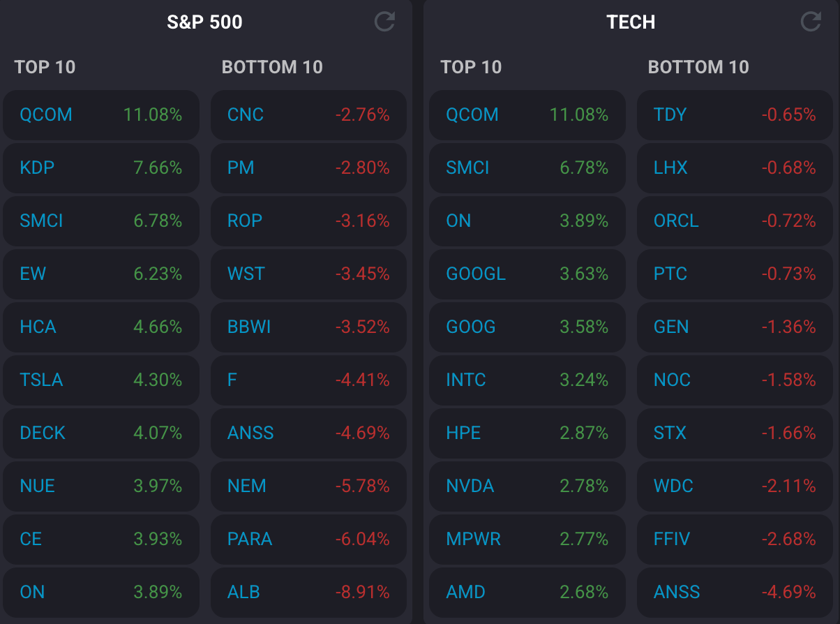840x624 pixels.
Task: Open the MPWR ticker
Action: pyautogui.click(x=474, y=540)
